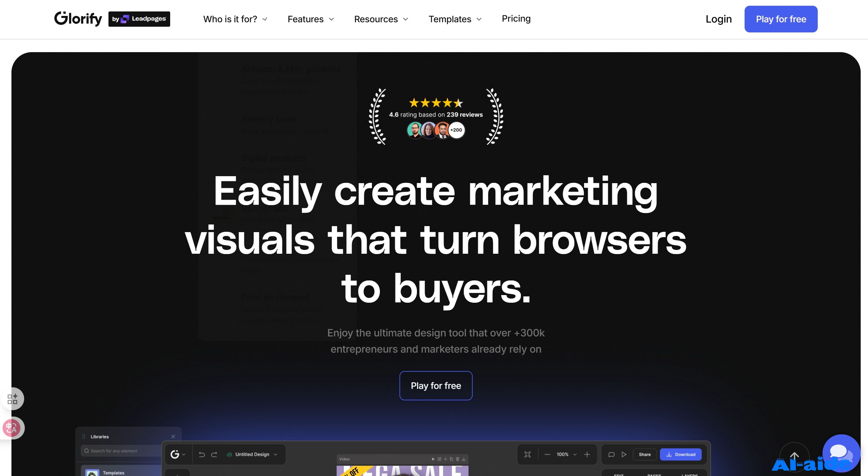The height and width of the screenshot is (476, 868).
Task: Open the blue chat bubble widget
Action: click(841, 453)
